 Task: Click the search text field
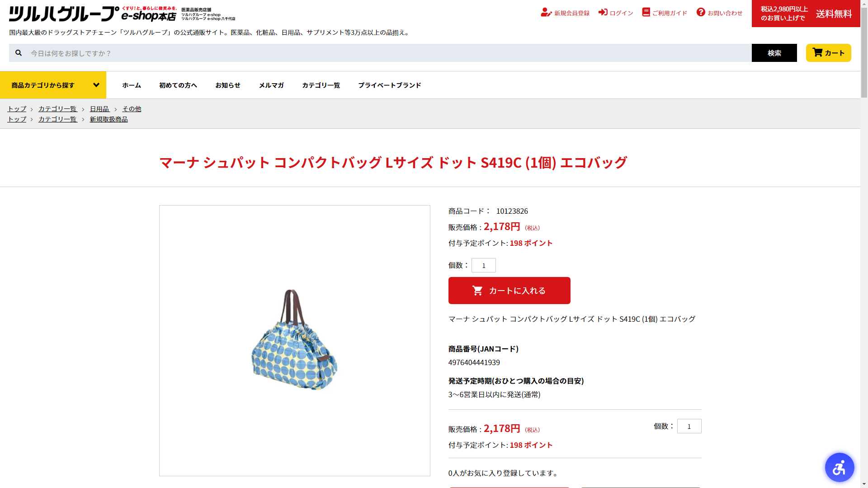pos(389,53)
